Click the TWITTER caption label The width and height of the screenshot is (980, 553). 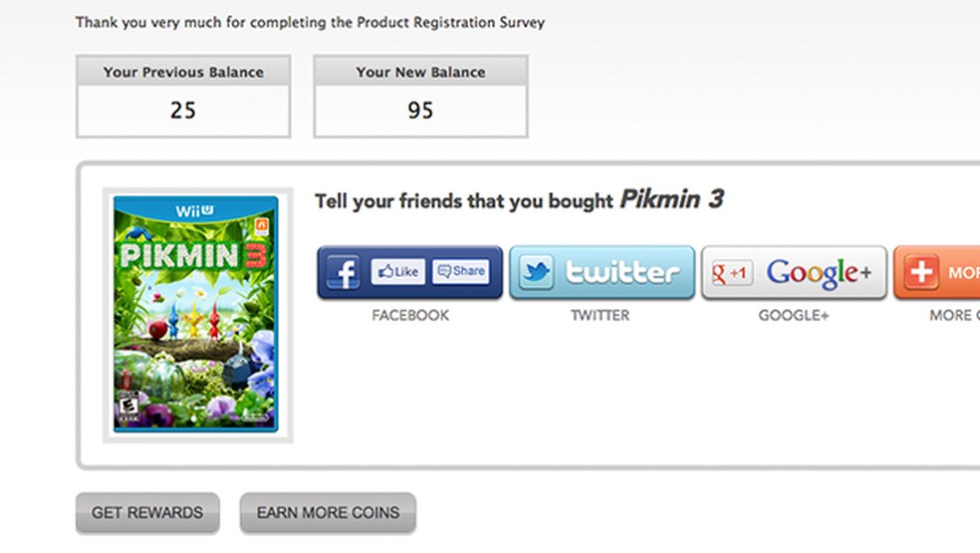[600, 316]
